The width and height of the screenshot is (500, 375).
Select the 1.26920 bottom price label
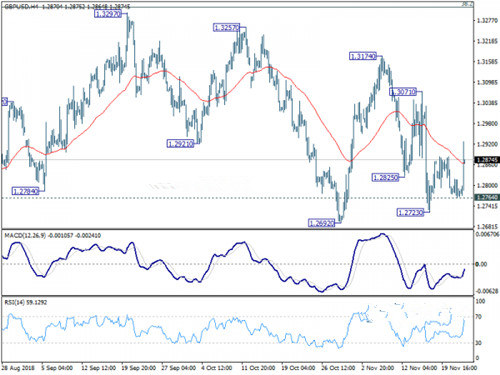tap(321, 223)
